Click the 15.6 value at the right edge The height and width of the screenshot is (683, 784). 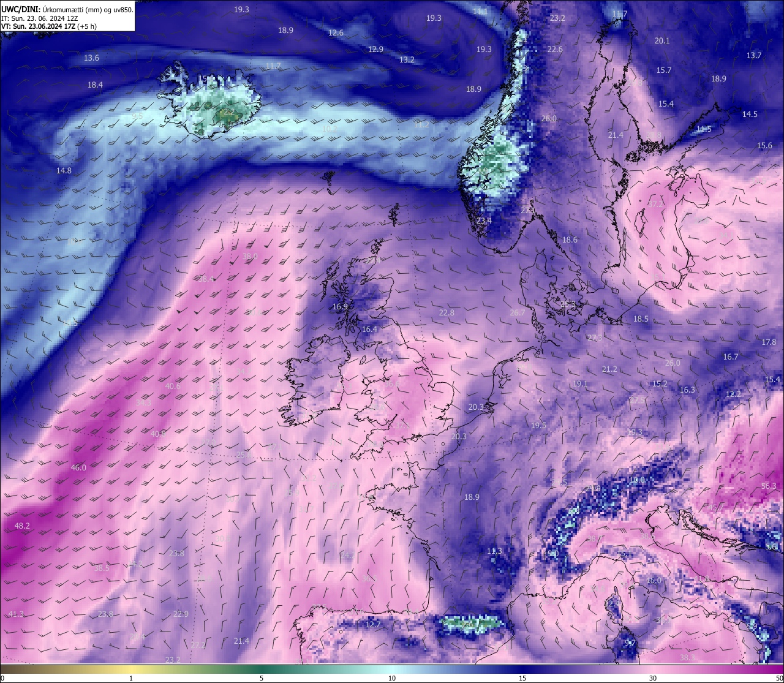764,145
